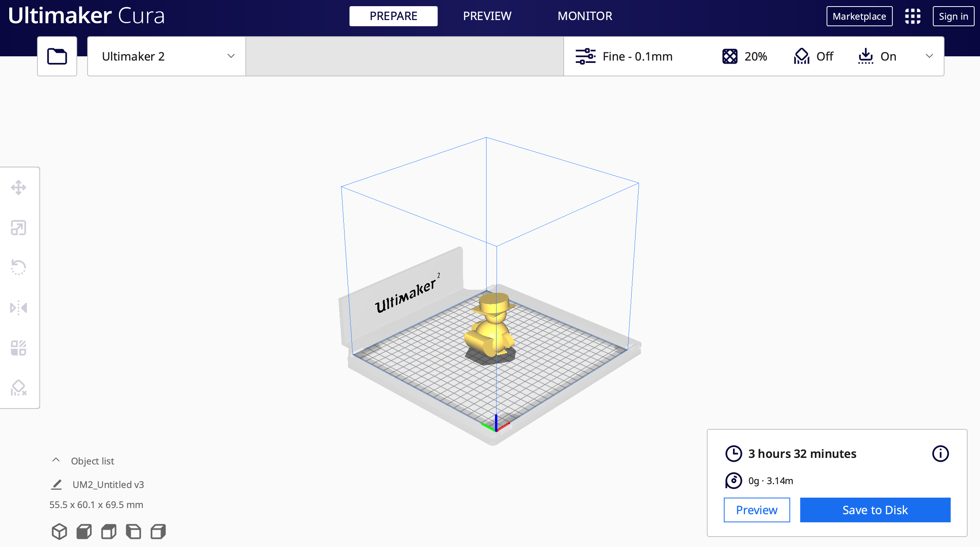
Task: Click the Ultimaker Cura logo
Action: point(86,16)
